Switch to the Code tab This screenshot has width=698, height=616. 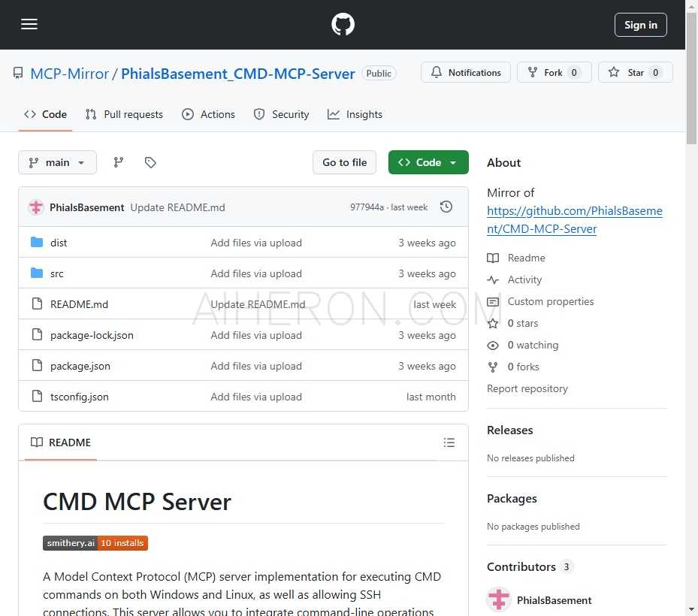pos(45,114)
